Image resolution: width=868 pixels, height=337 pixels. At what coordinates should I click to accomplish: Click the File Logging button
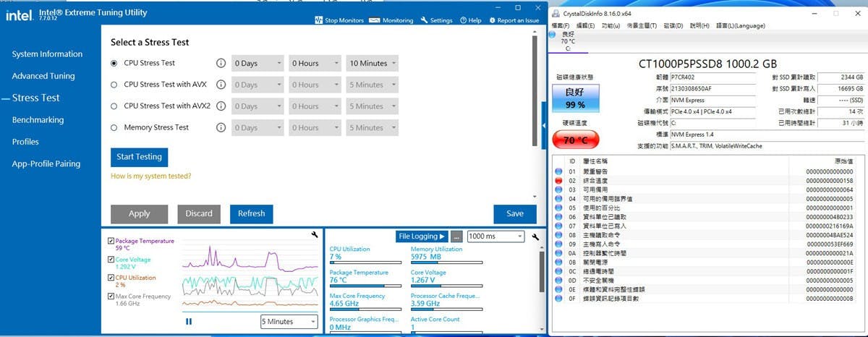pyautogui.click(x=422, y=236)
